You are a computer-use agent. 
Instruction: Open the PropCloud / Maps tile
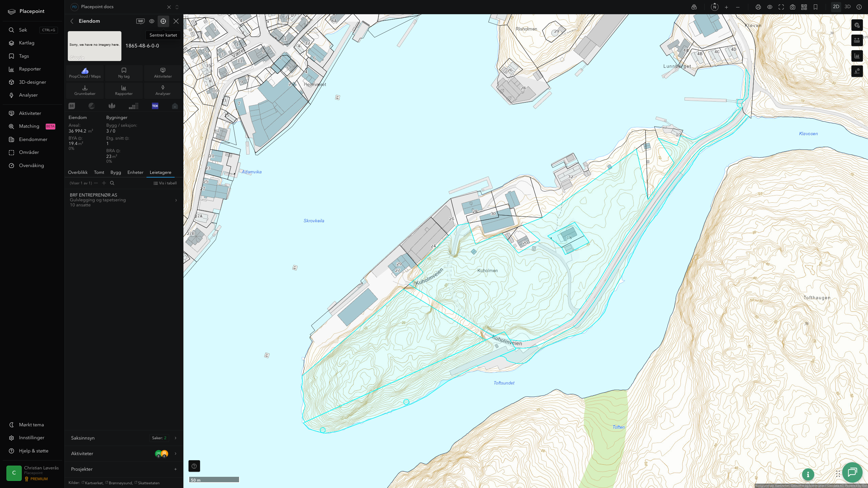pyautogui.click(x=85, y=73)
